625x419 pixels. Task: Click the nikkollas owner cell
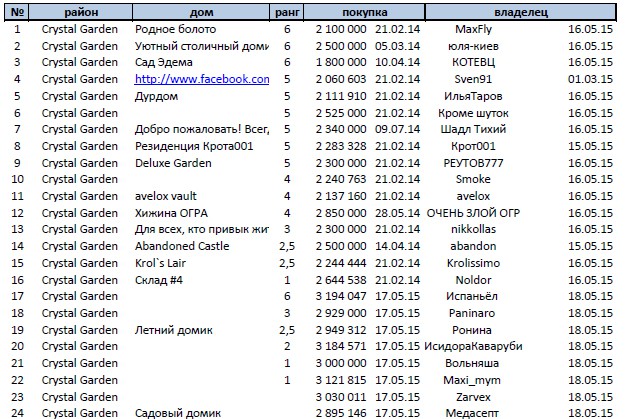(473, 229)
